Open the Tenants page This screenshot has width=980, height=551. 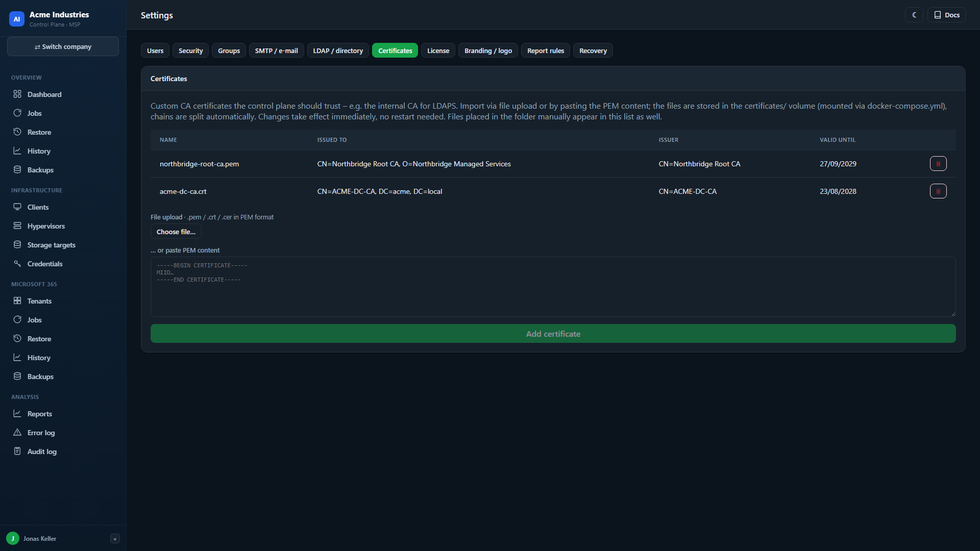pos(63,301)
